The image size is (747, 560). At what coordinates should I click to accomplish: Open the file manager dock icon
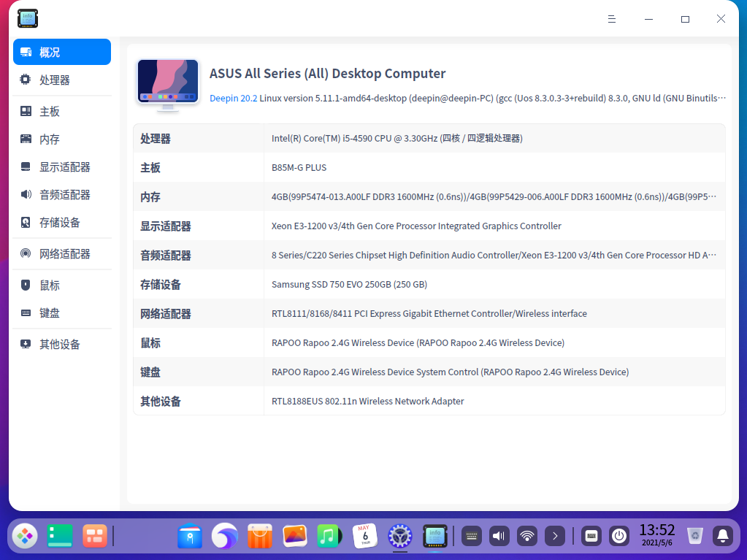point(190,536)
